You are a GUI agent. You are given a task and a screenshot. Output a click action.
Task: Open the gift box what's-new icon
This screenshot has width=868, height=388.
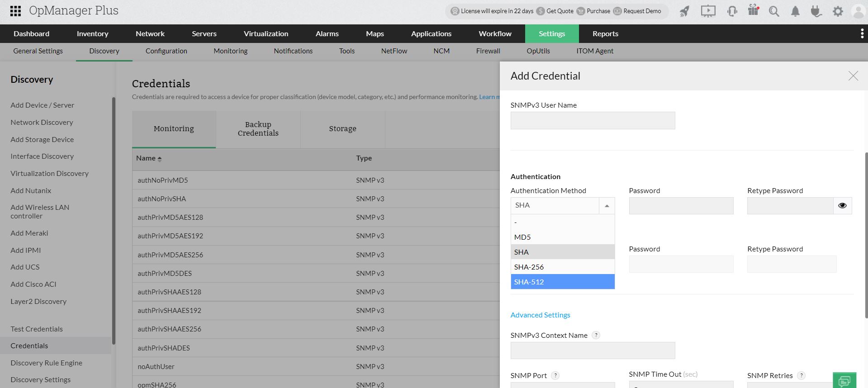pyautogui.click(x=753, y=10)
